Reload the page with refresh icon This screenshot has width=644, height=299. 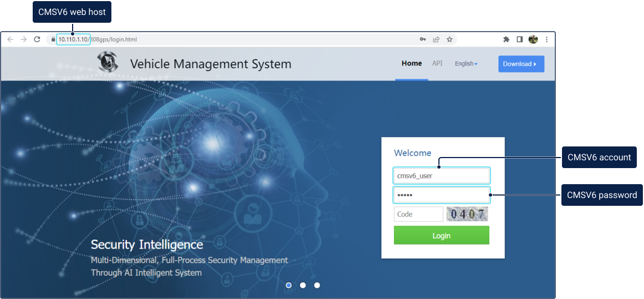pos(37,39)
